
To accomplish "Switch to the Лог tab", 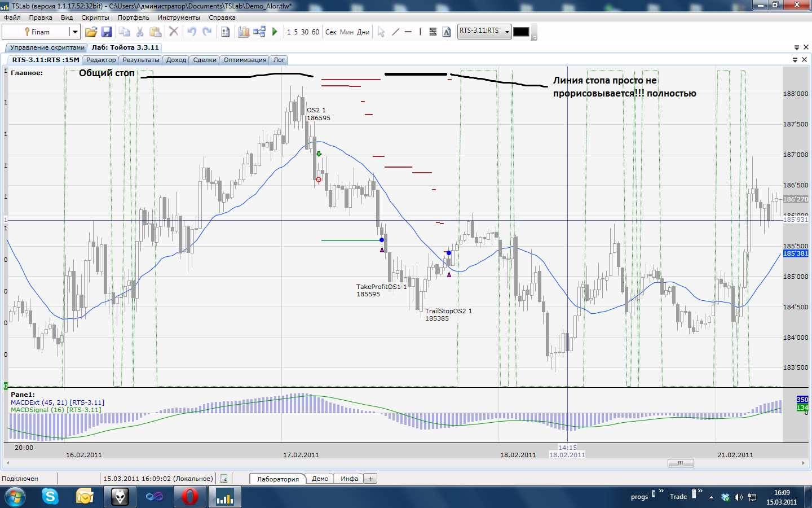I will [279, 60].
